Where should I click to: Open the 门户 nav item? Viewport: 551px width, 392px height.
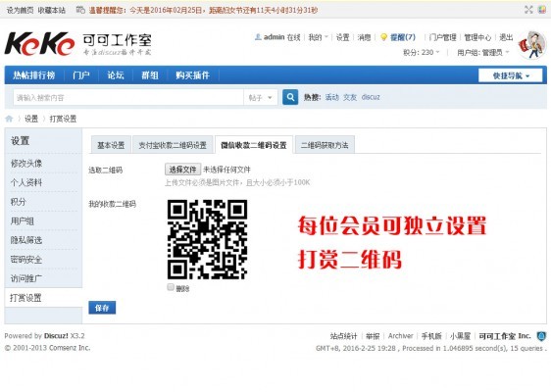[x=81, y=75]
